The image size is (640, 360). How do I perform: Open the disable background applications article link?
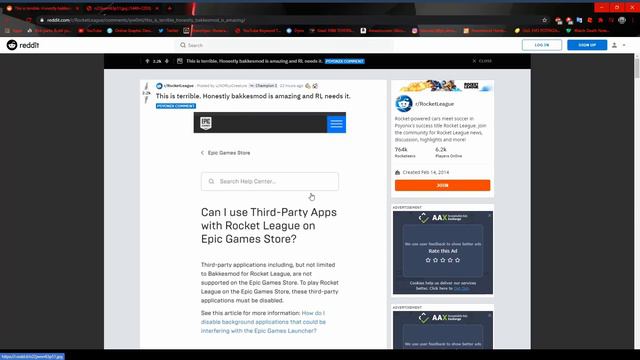point(263,322)
